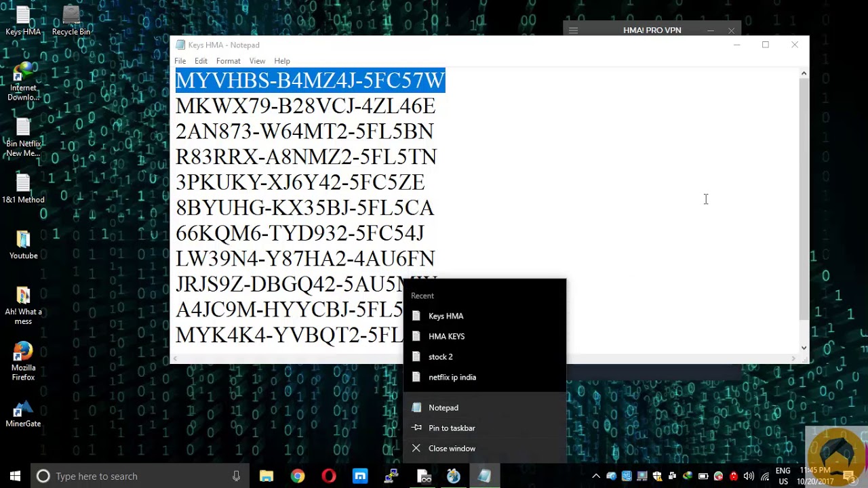Click the key line R83RRX-A8NMZ2-5FL5TN
Image resolution: width=868 pixels, height=488 pixels.
(x=306, y=157)
